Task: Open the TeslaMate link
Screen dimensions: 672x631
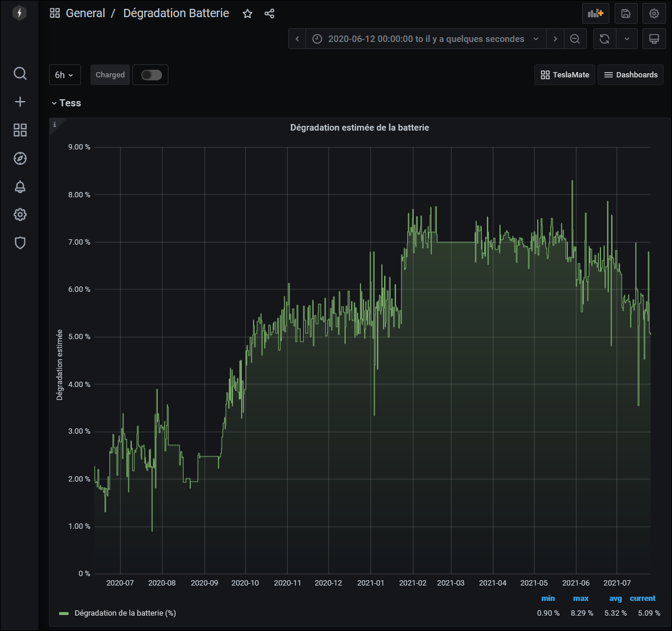Action: pos(564,75)
